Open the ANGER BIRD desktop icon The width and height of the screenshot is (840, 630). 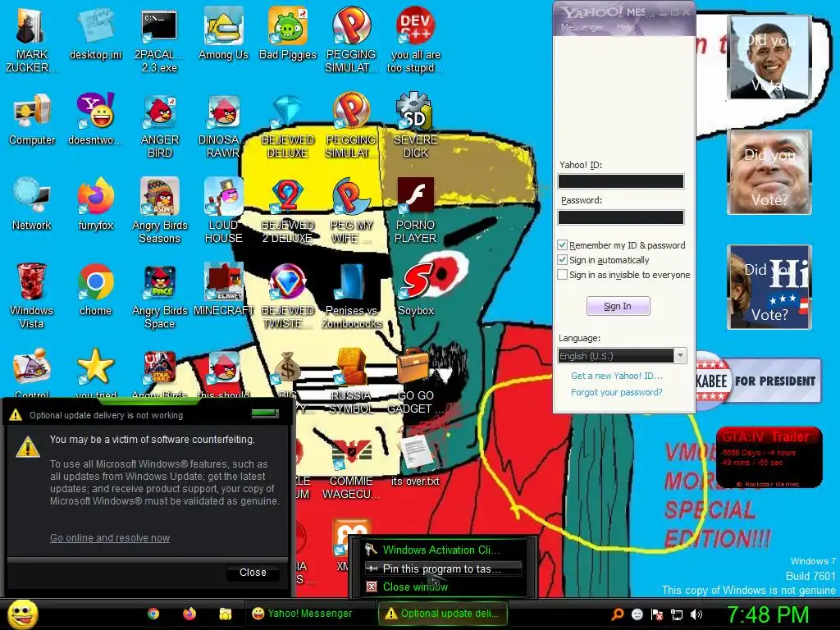tap(160, 126)
